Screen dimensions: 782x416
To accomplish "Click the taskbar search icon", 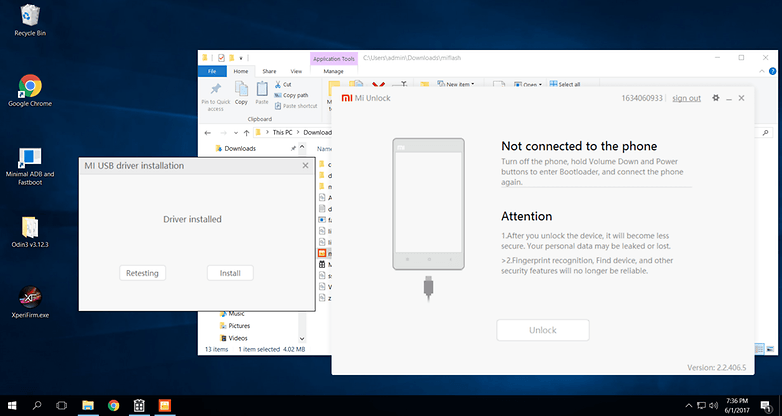I will (37, 406).
